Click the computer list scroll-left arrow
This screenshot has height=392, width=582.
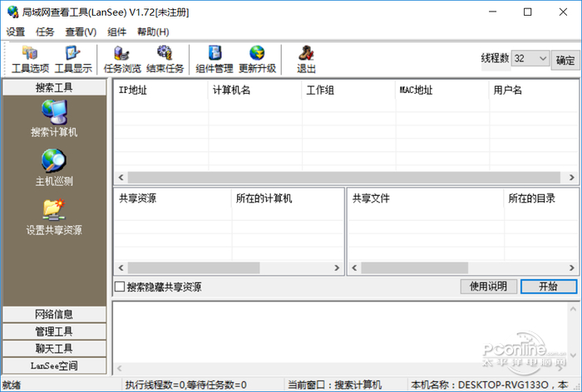(x=121, y=177)
